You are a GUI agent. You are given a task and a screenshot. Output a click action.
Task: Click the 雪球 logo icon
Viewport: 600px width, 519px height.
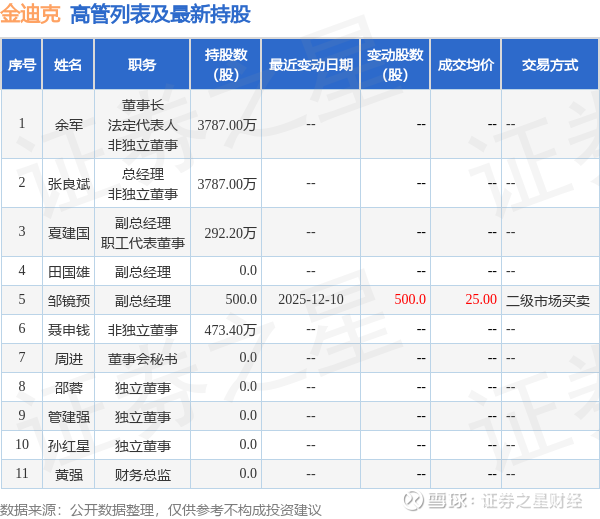click(413, 501)
